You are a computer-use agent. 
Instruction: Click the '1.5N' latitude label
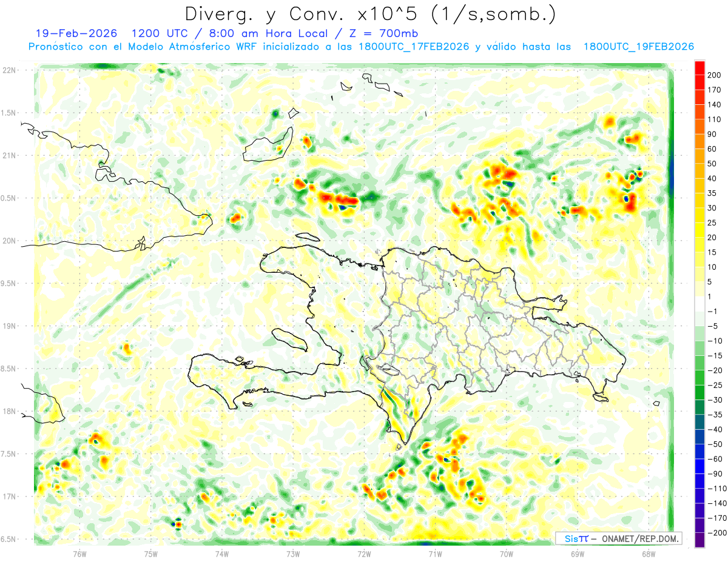point(9,113)
